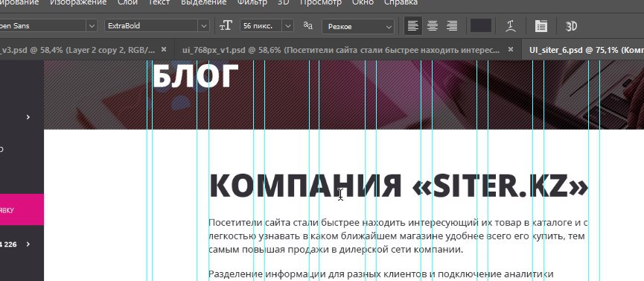Viewport: 644px width, 281px height.
Task: Open the Фильтр menu
Action: point(252,2)
